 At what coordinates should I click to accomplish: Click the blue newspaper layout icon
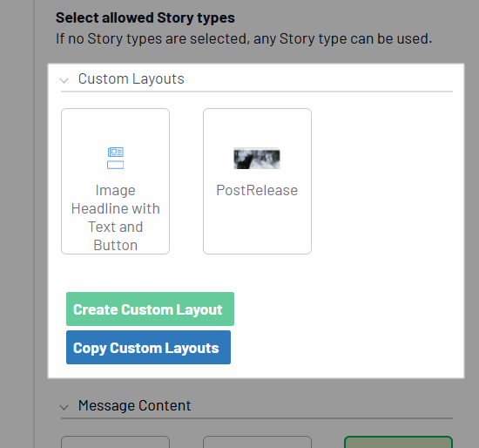(x=116, y=158)
